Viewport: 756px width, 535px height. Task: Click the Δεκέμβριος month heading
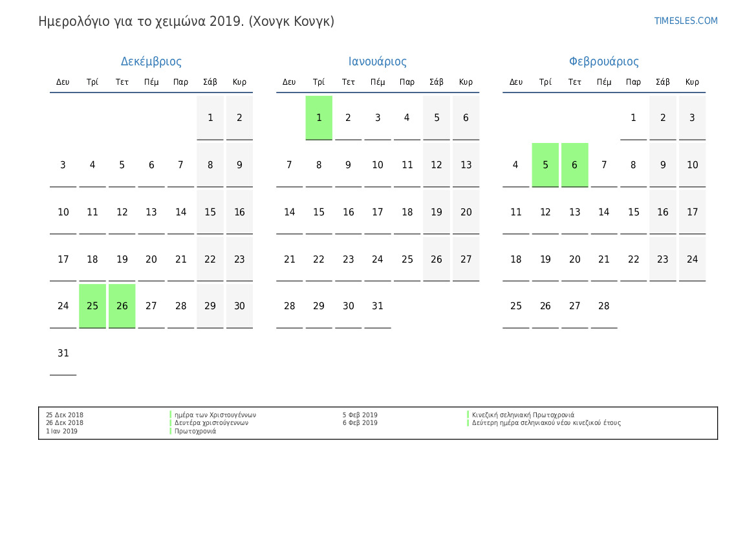[x=151, y=61]
